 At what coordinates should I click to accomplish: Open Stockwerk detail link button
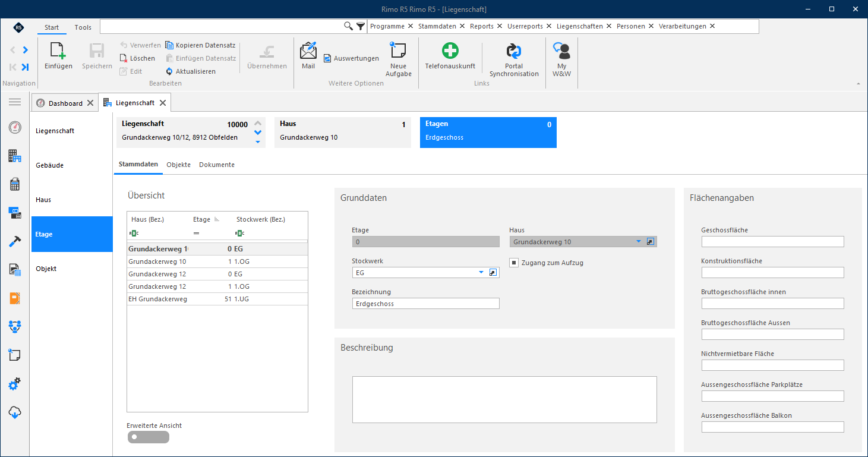tap(493, 273)
